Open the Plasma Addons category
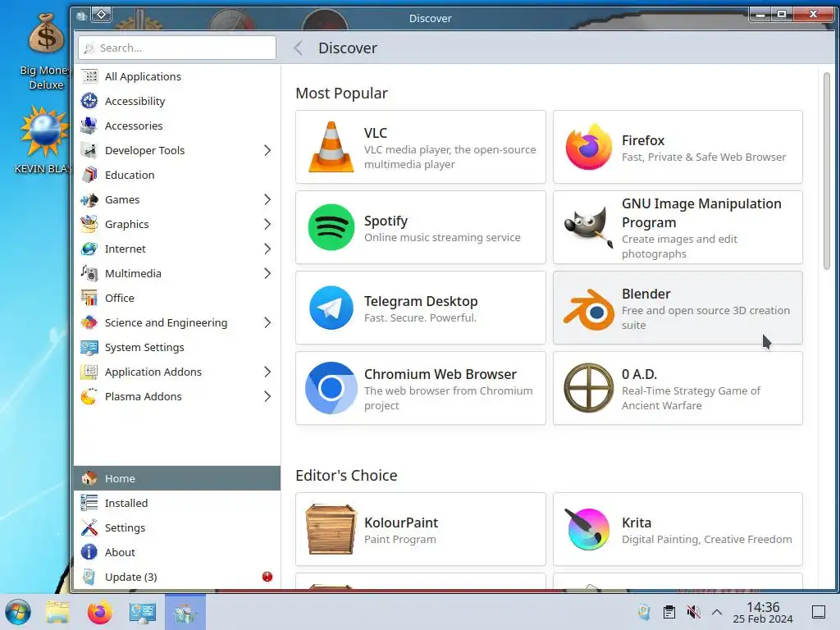 (177, 396)
